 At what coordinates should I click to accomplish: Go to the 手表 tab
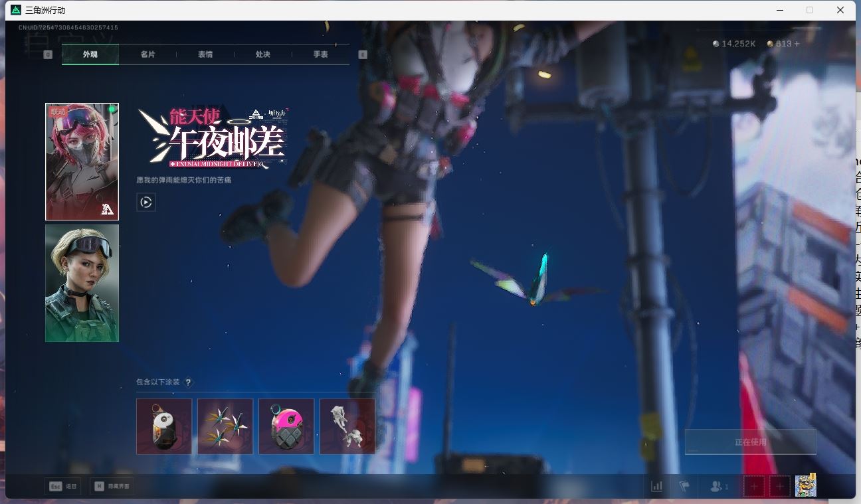[x=321, y=54]
